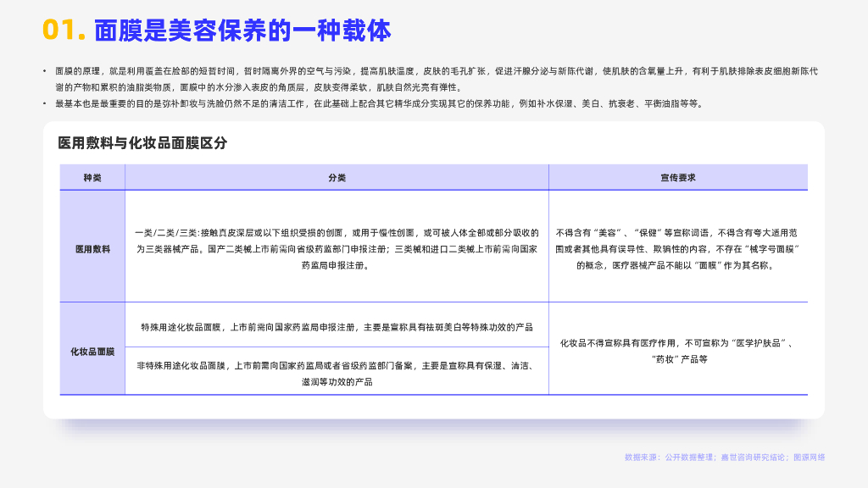Screen dimensions: 868x488
Task: Click the bullet dot before "最基本也是最重要"
Action: (45, 103)
